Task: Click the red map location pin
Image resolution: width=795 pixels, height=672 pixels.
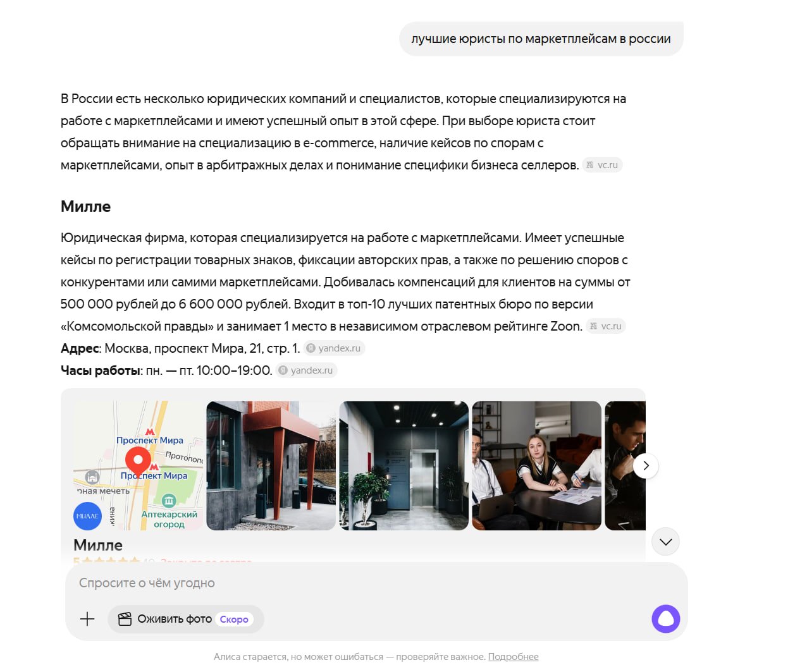Action: click(138, 461)
